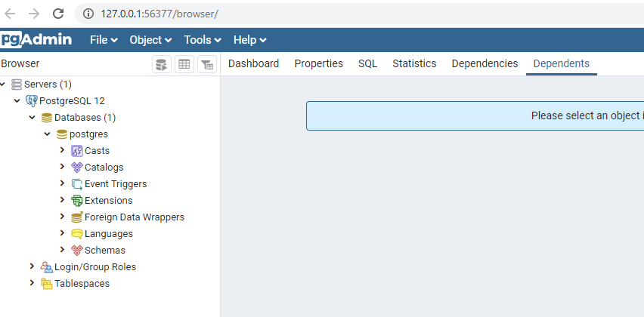This screenshot has width=644, height=317.
Task: Expand the Schemas node
Action: tap(63, 249)
